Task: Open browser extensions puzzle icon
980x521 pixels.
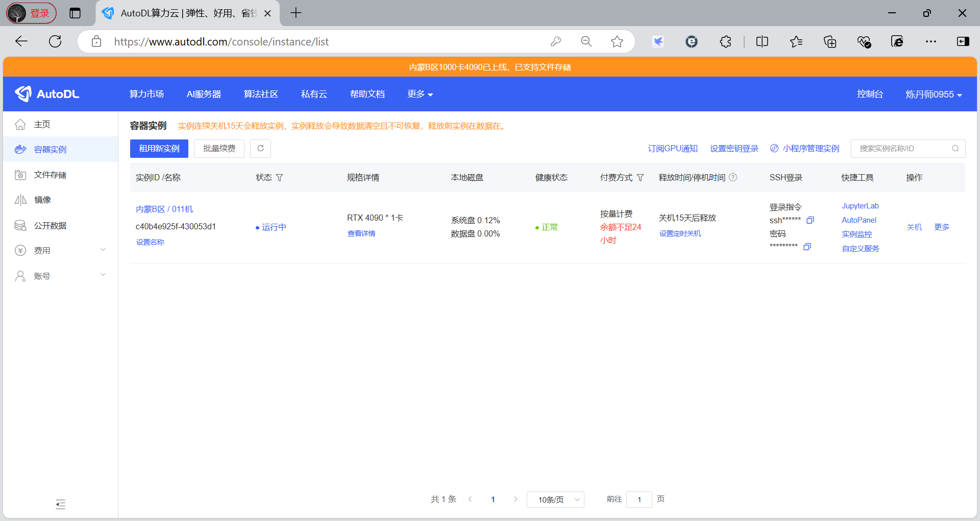Action: tap(725, 41)
